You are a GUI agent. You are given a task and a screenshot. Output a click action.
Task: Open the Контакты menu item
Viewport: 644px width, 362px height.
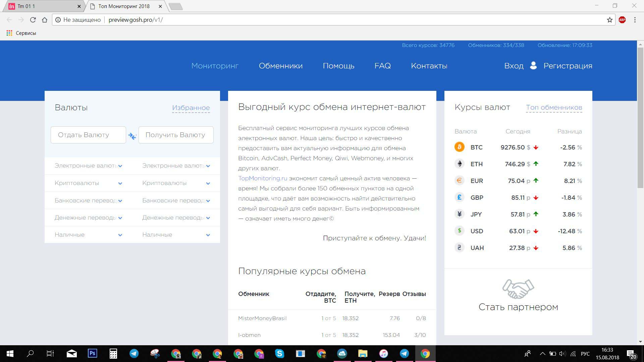429,66
